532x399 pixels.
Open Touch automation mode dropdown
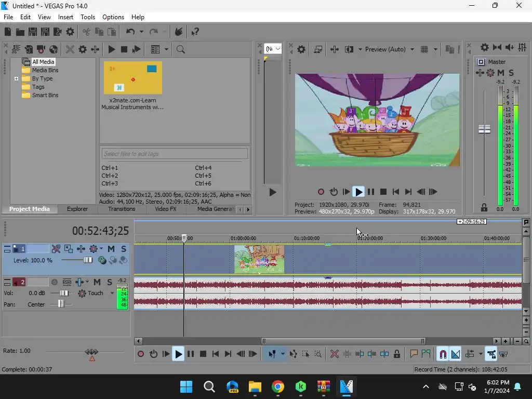[x=112, y=293]
